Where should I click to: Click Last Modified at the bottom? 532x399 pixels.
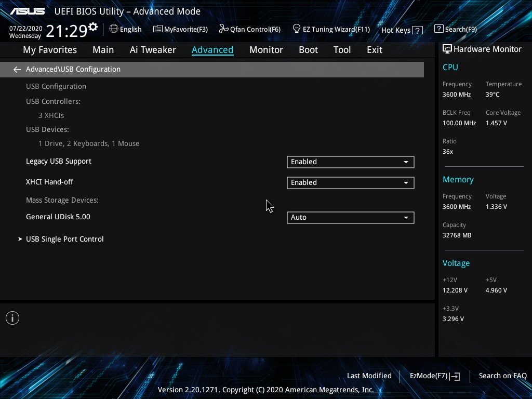coord(369,376)
